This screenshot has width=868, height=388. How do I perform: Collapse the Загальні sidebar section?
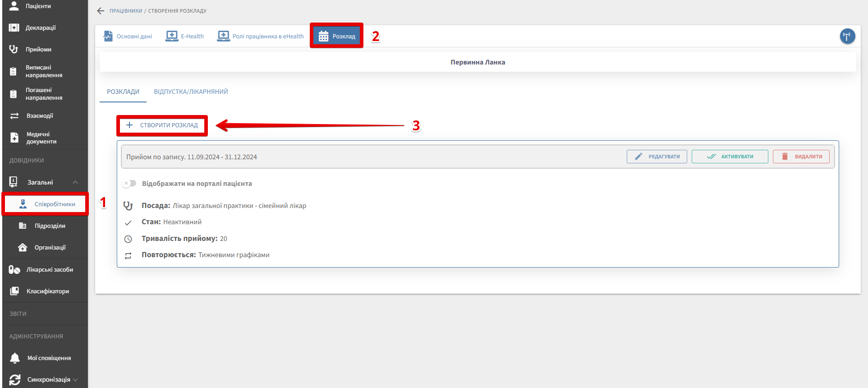coord(75,182)
